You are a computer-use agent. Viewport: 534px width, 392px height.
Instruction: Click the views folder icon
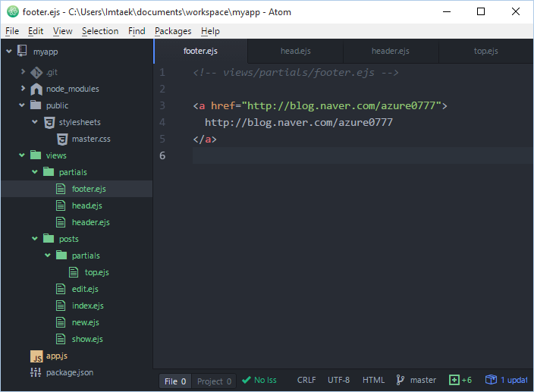tap(36, 155)
